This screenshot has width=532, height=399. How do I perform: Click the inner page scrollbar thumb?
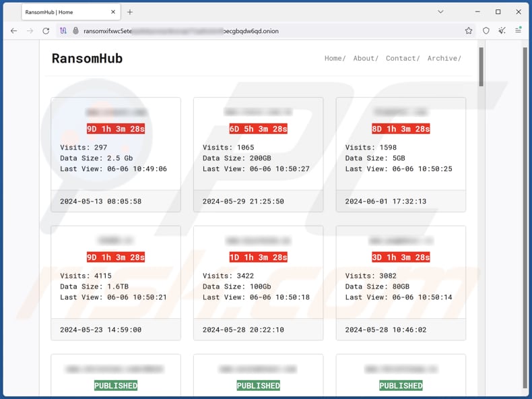coord(481,67)
